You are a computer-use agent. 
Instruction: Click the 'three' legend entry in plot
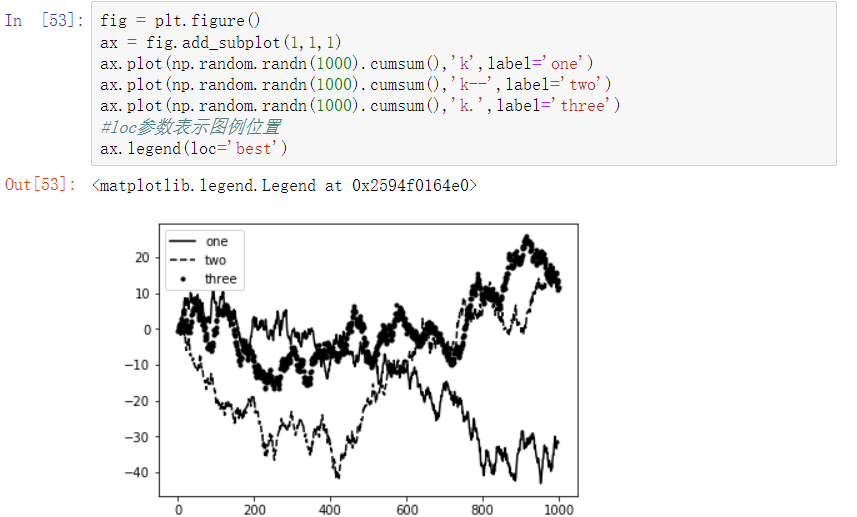(x=220, y=279)
